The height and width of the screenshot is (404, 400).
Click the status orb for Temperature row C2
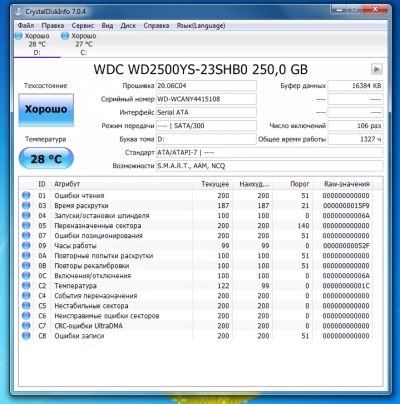pyautogui.click(x=26, y=285)
